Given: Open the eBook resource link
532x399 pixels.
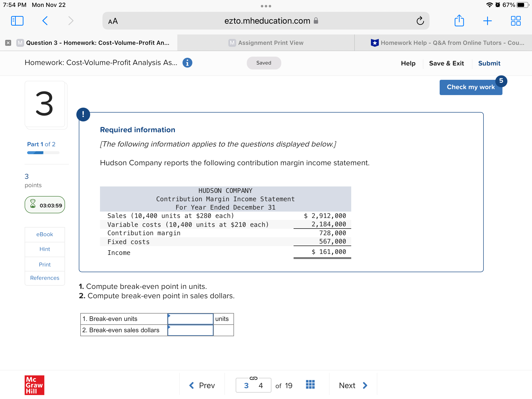Looking at the screenshot, I should tap(45, 234).
